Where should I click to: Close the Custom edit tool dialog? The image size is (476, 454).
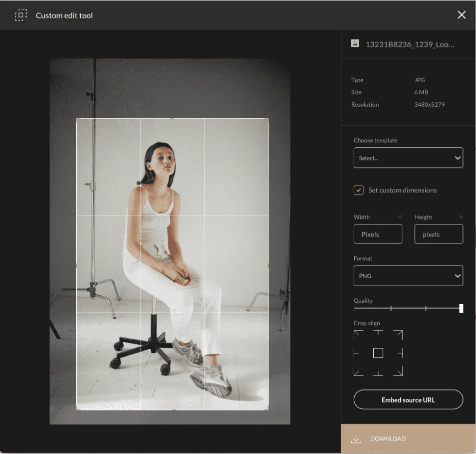461,15
